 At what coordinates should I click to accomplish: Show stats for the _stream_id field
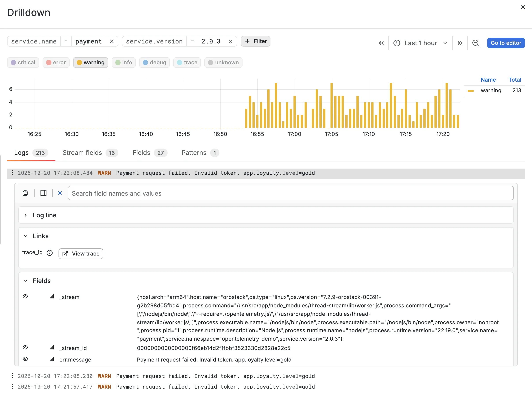pyautogui.click(x=52, y=348)
